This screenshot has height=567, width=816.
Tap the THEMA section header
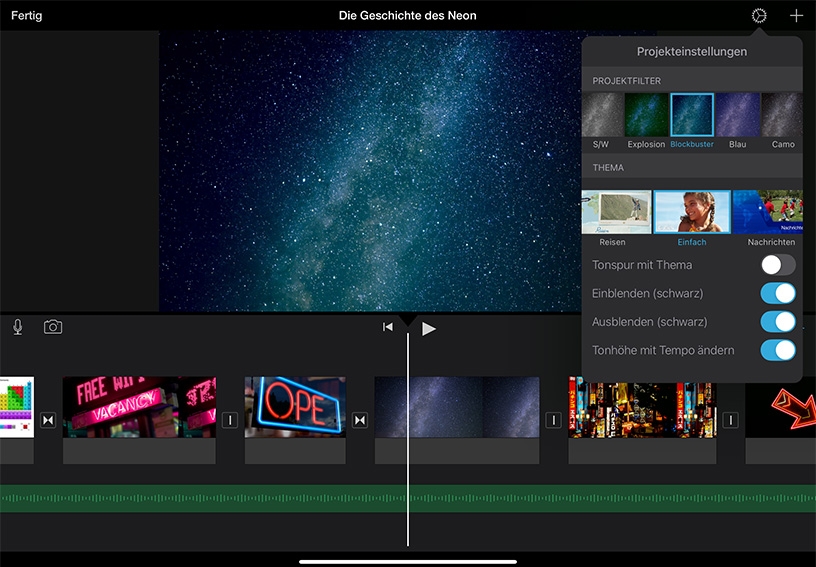[608, 167]
